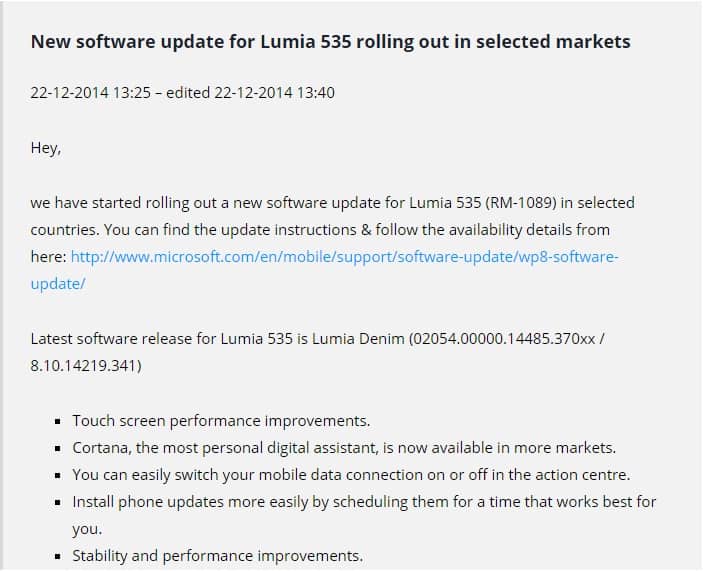The image size is (703, 571).
Task: Open the microsoft.com software-update link
Action: point(344,257)
